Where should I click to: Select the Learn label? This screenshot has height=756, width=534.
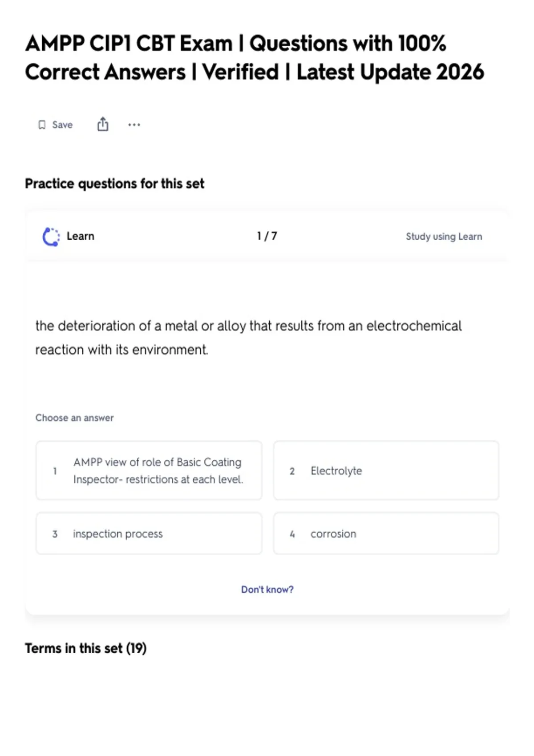point(81,236)
